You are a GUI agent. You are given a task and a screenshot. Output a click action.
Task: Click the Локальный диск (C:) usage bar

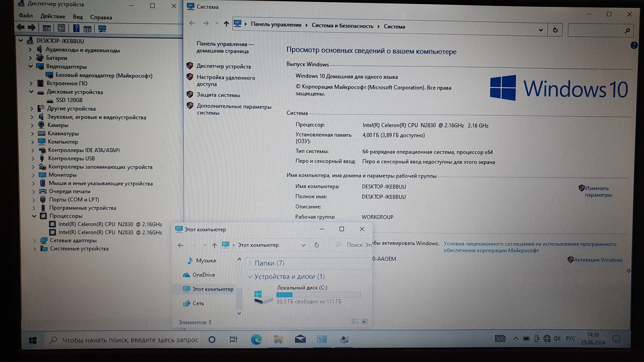[318, 295]
